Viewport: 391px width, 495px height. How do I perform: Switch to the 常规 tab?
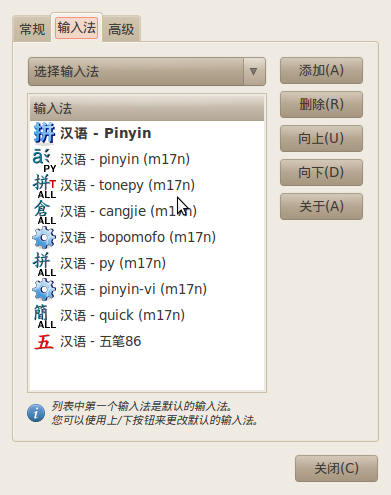(x=32, y=29)
